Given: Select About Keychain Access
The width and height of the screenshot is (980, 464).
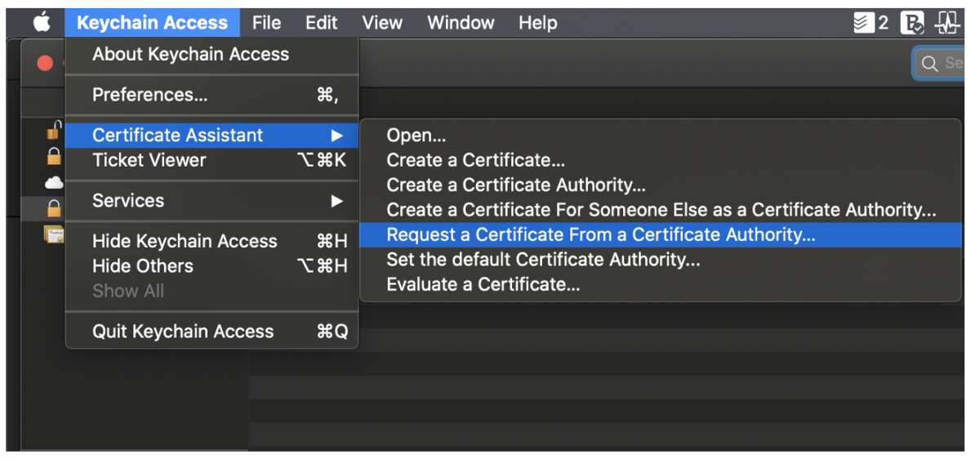Looking at the screenshot, I should [190, 55].
